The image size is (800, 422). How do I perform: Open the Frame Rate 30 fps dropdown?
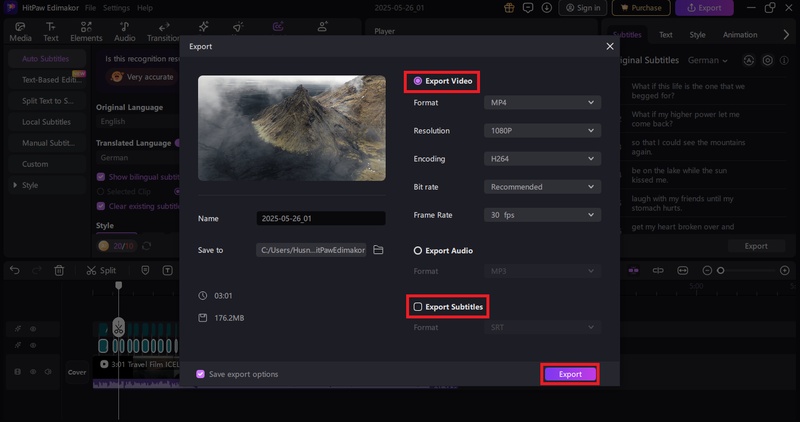[x=542, y=215]
